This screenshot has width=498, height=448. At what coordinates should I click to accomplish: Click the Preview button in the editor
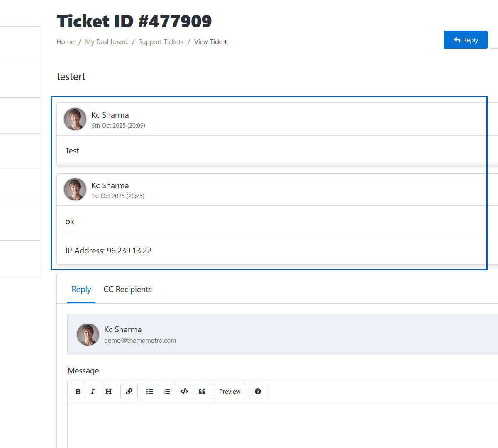(230, 392)
